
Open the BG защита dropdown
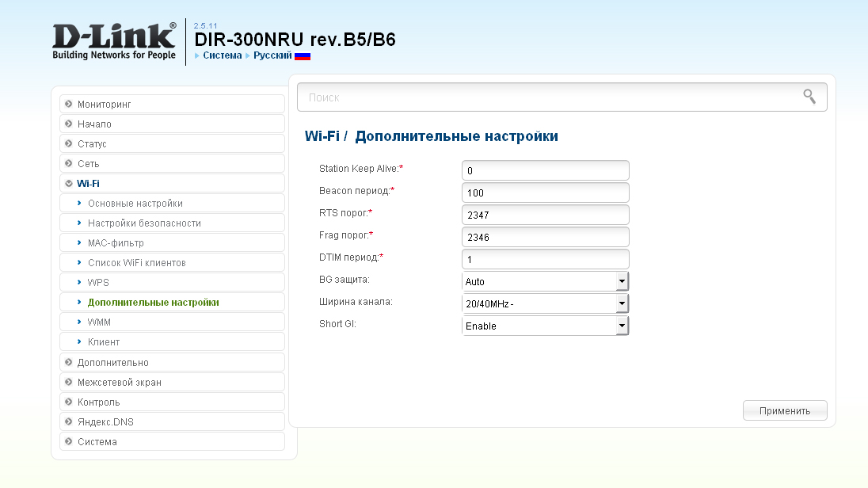click(545, 281)
